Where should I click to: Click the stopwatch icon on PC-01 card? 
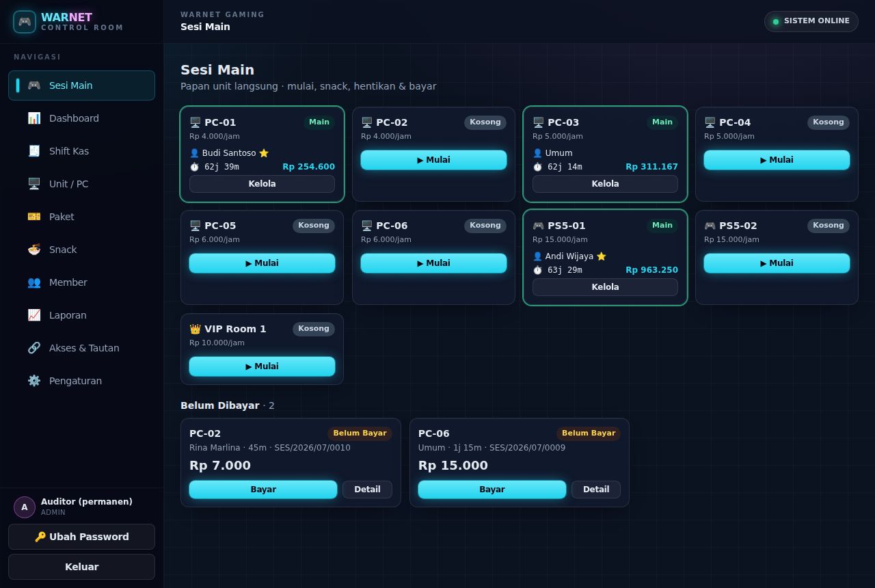click(x=194, y=167)
